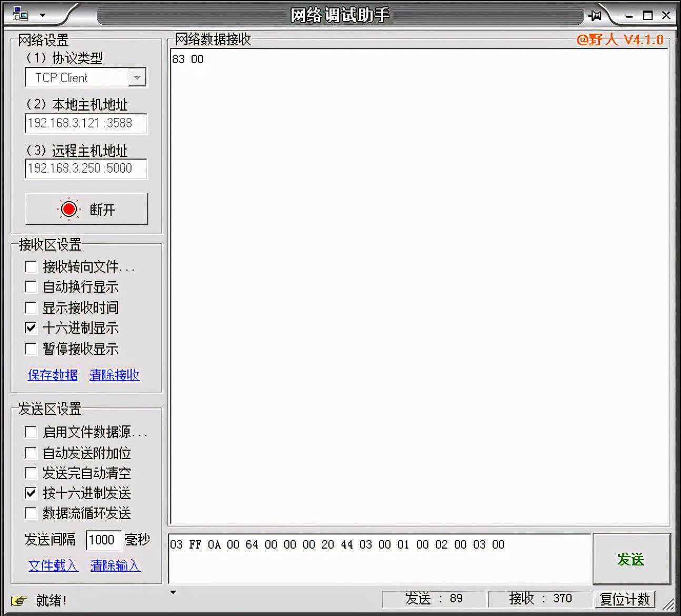This screenshot has width=681, height=616.
Task: Click the 清除接收 clear receive link
Action: point(114,375)
